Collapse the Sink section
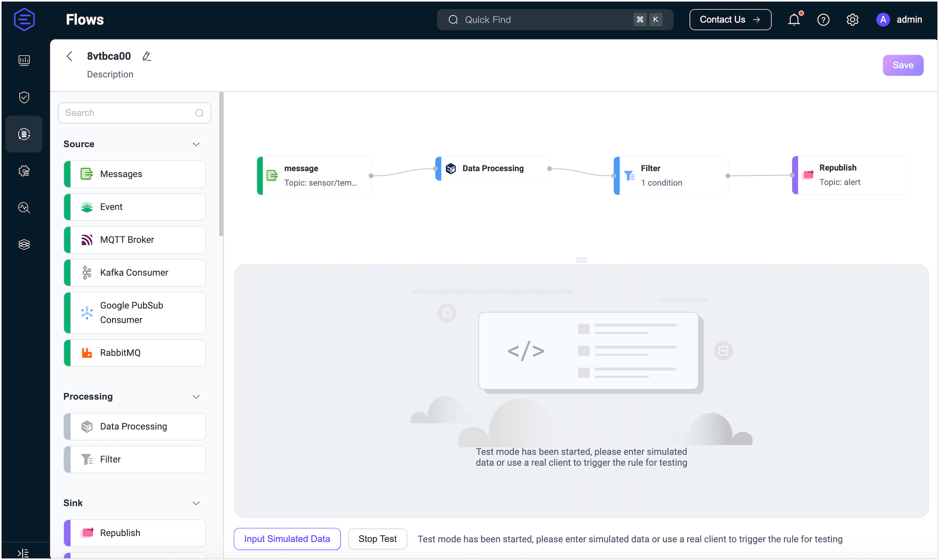The image size is (939, 560). point(196,503)
